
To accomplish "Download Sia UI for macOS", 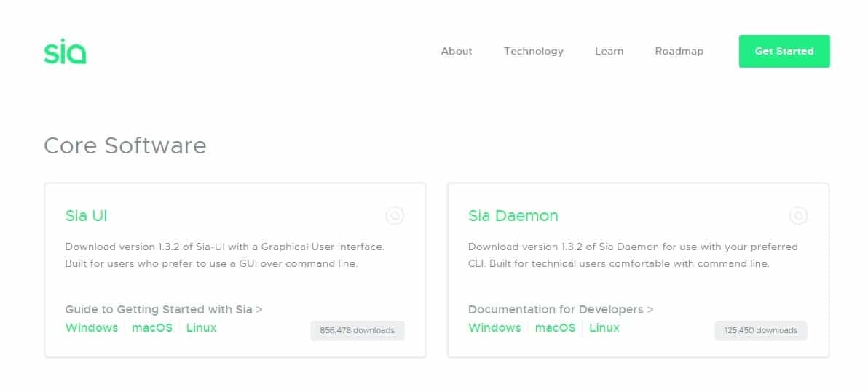I will (x=152, y=328).
